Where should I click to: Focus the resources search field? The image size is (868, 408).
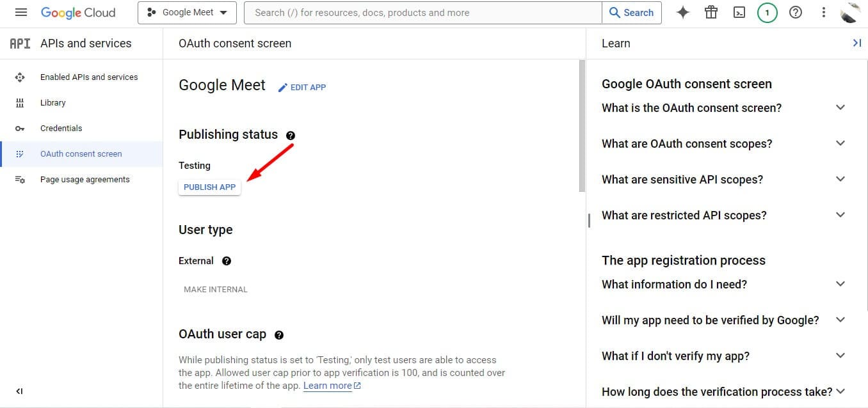pyautogui.click(x=423, y=13)
